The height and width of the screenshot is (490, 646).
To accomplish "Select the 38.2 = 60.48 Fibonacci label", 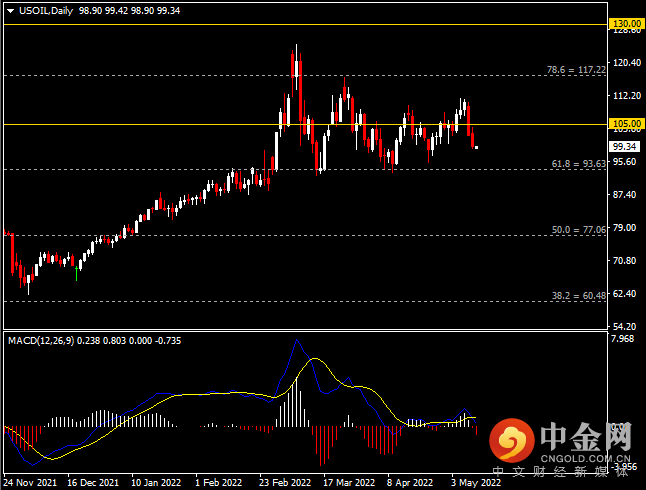I will [x=579, y=296].
